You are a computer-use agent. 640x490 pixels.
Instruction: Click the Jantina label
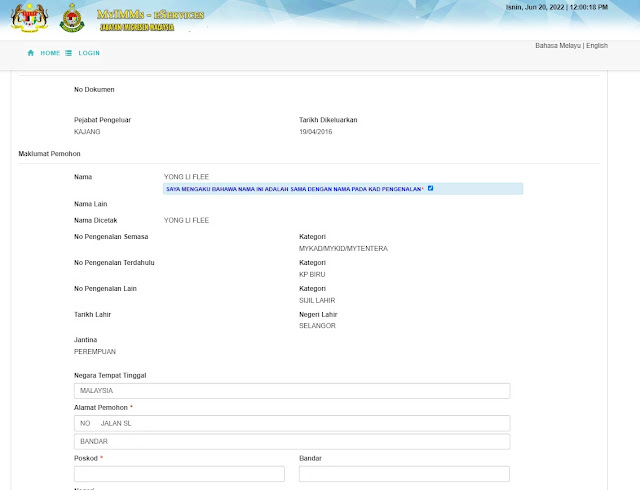pos(85,340)
